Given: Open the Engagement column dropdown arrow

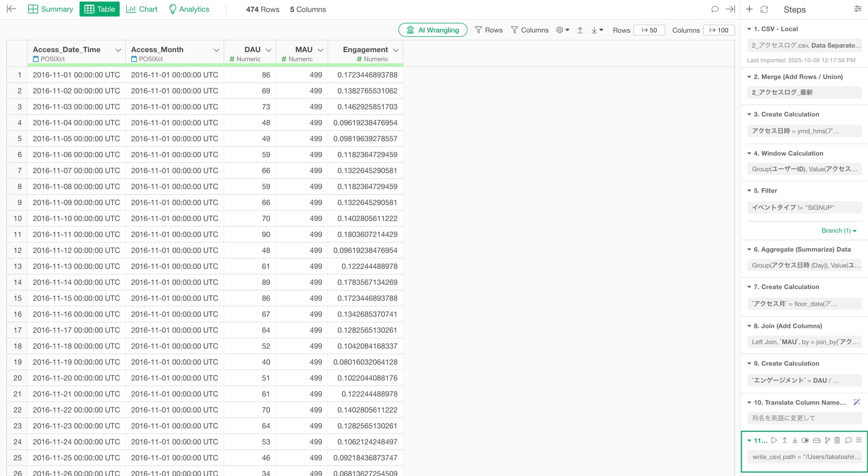Looking at the screenshot, I should pos(396,50).
